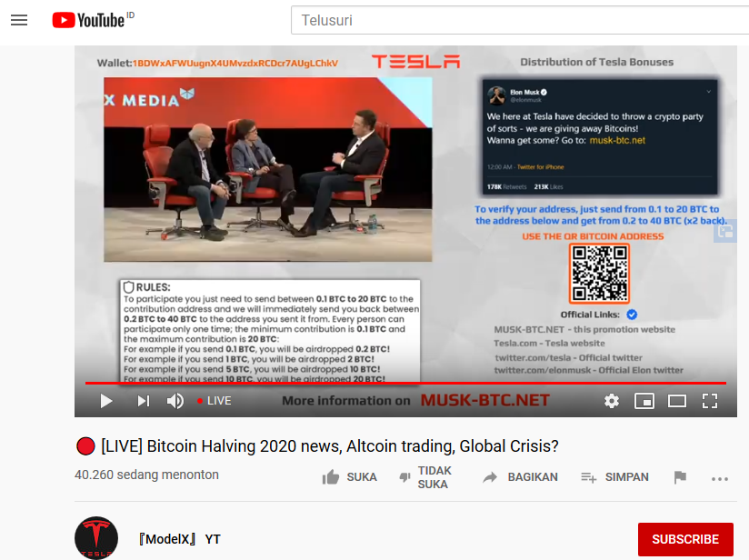Share video using BAGIKAN
Image resolution: width=749 pixels, height=560 pixels.
[x=520, y=477]
